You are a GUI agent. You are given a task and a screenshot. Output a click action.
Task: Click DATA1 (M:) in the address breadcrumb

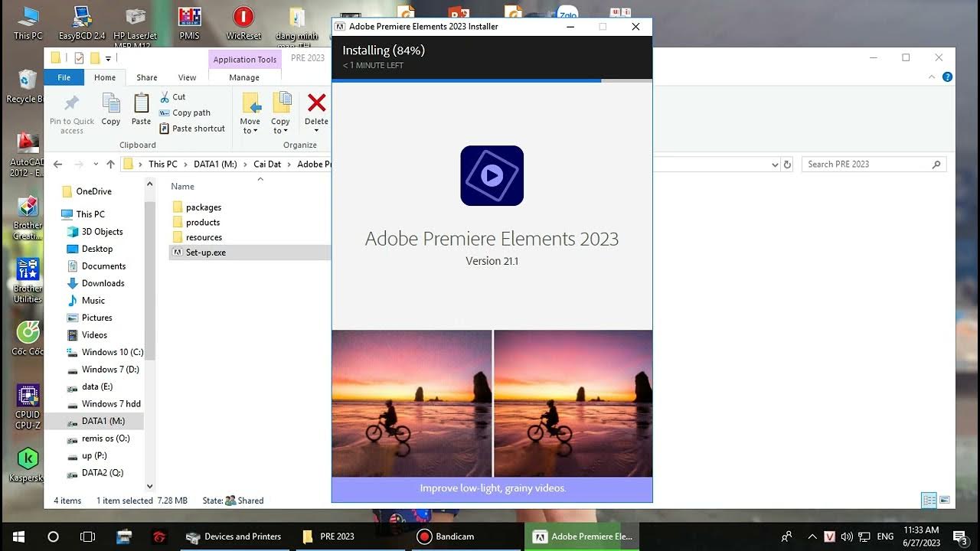pos(215,164)
